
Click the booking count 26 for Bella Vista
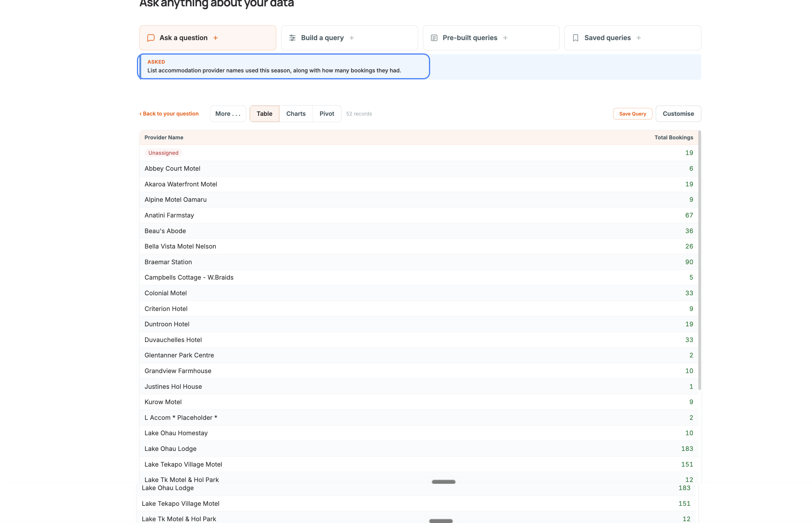[689, 246]
